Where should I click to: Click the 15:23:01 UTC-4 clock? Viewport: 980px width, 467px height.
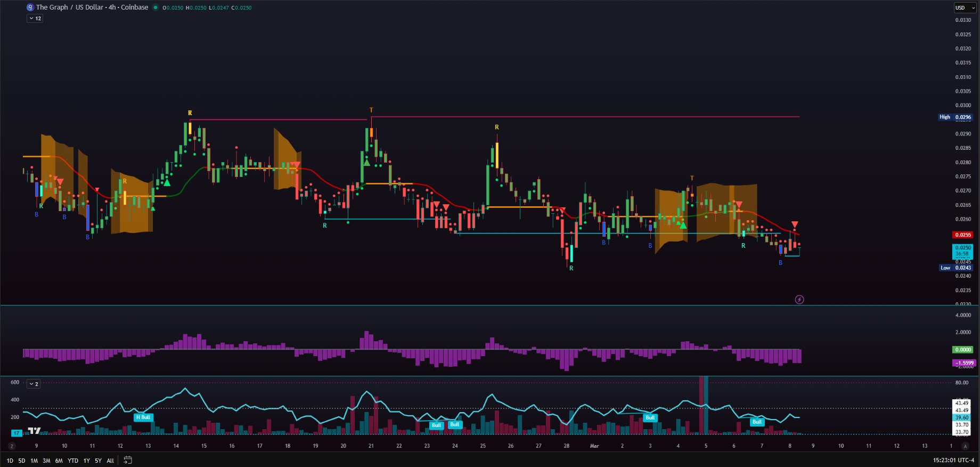tap(953, 460)
